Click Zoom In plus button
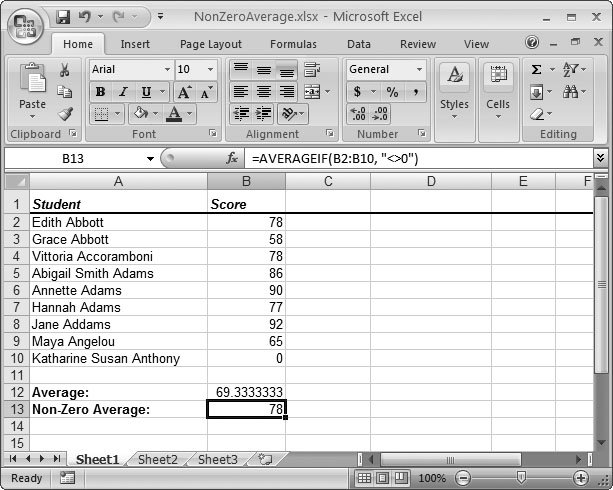The height and width of the screenshot is (490, 613). point(581,478)
